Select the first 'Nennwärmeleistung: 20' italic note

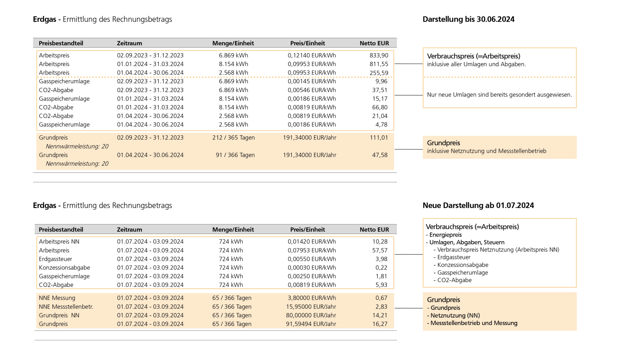(77, 146)
